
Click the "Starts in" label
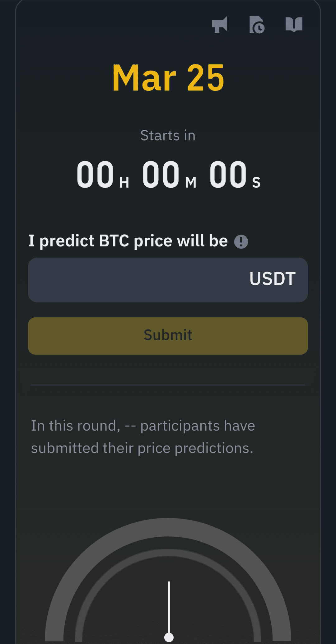(x=168, y=136)
